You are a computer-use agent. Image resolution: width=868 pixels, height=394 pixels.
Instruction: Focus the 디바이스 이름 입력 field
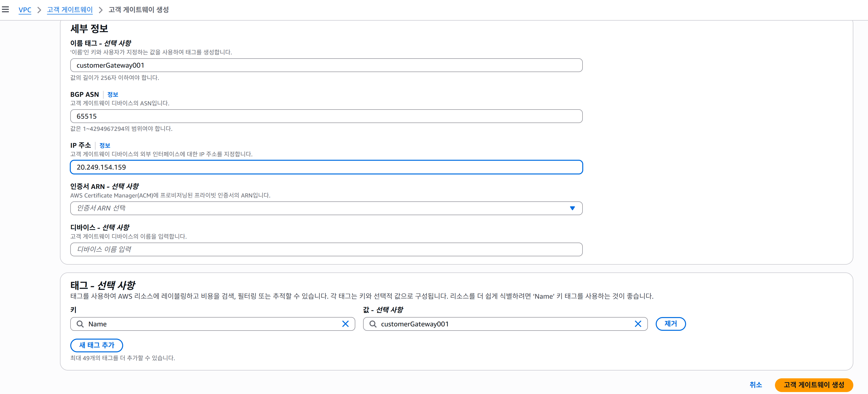[326, 249]
